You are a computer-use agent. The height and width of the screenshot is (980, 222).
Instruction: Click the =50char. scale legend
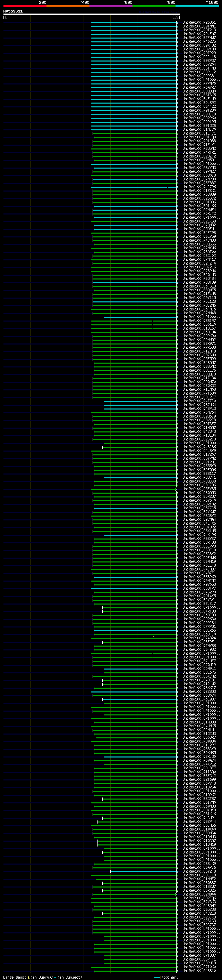[166, 977]
